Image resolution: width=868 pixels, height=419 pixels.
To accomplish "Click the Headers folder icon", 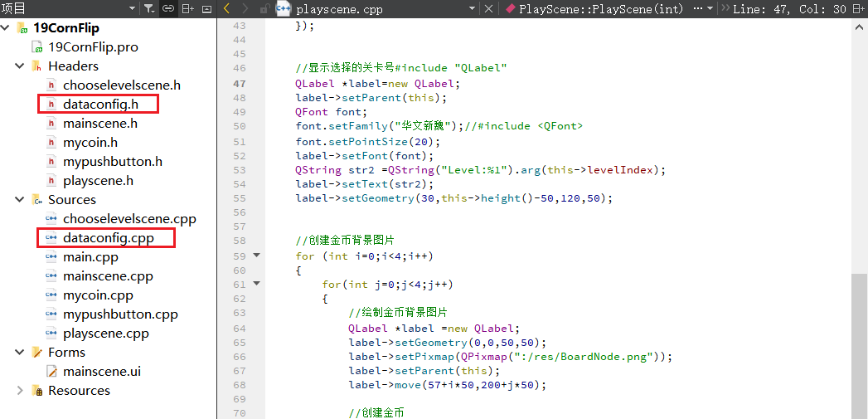I will coord(36,66).
